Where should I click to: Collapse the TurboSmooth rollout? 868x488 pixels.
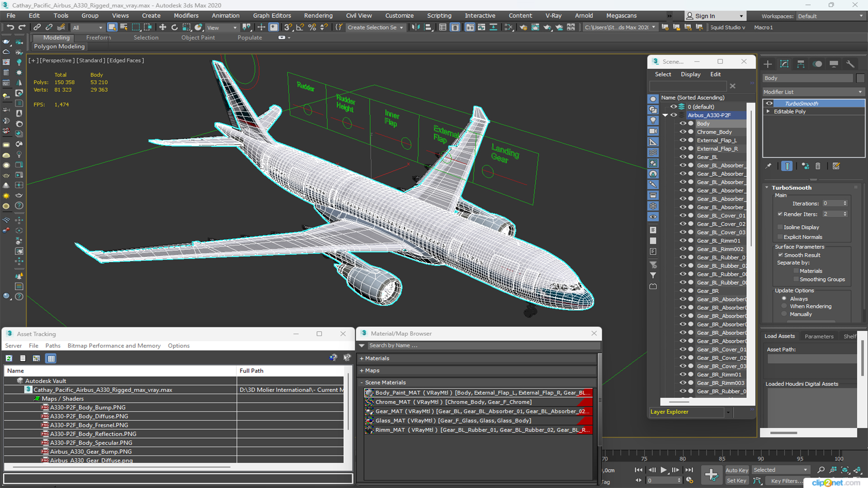[x=767, y=188]
